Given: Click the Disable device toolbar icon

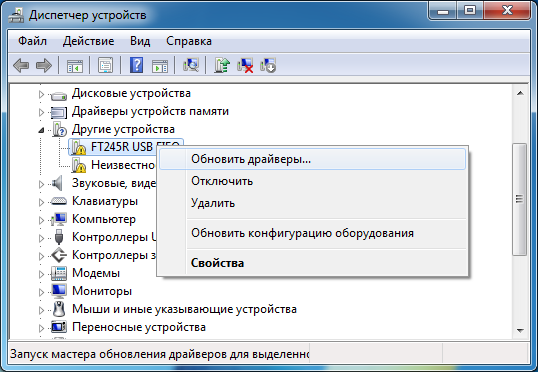Looking at the screenshot, I should 268,65.
